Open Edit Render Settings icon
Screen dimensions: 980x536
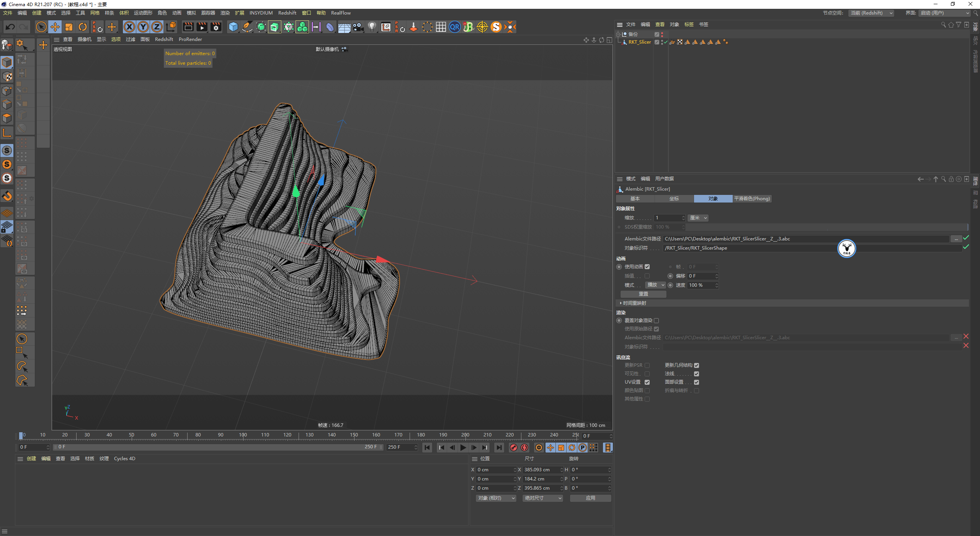tap(216, 27)
